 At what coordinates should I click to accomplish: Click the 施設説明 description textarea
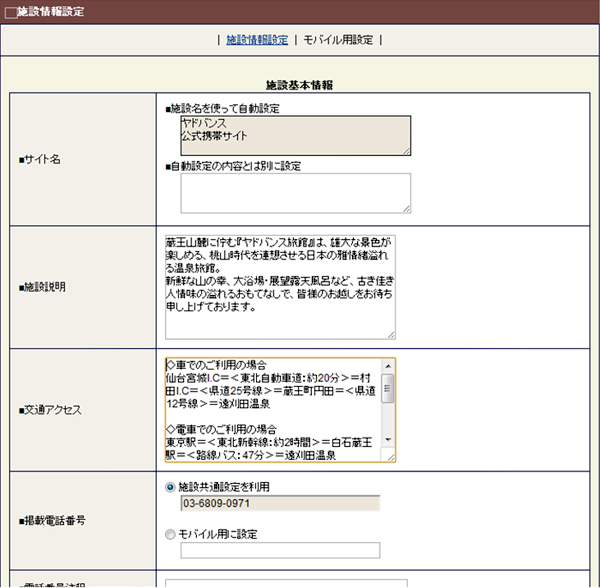pyautogui.click(x=280, y=287)
